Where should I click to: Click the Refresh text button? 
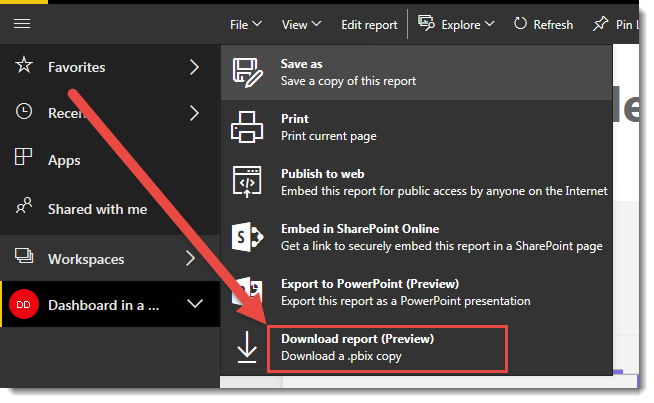tap(553, 25)
